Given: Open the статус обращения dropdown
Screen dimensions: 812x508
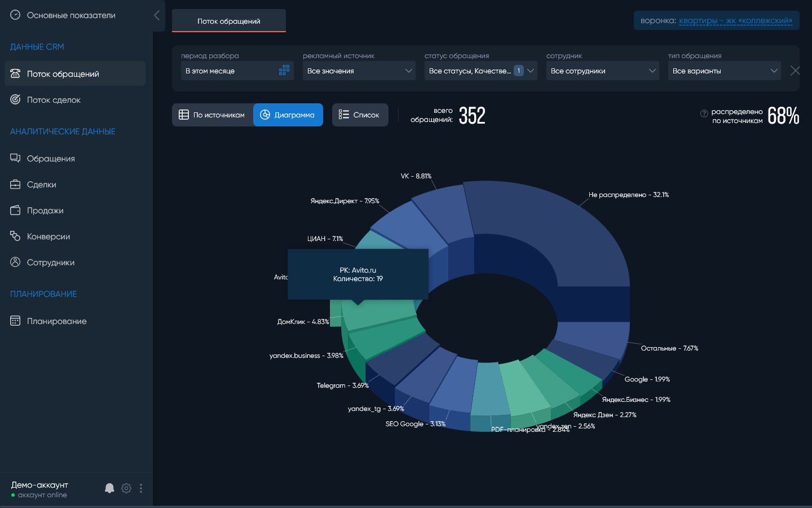Looking at the screenshot, I should pos(481,71).
